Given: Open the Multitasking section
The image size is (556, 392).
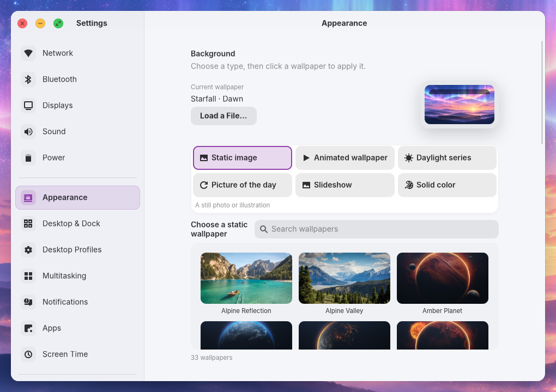Looking at the screenshot, I should pos(77,276).
